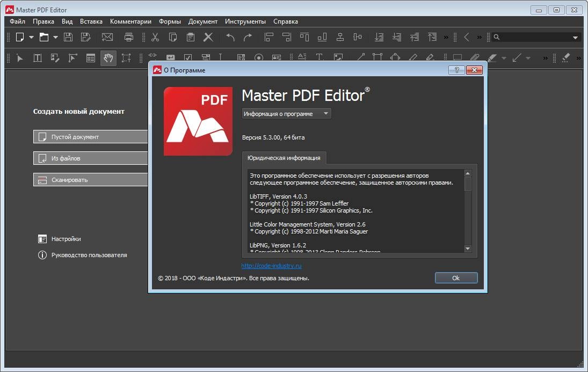Click the Redo arrow icon
Image resolution: width=588 pixels, height=372 pixels.
248,37
